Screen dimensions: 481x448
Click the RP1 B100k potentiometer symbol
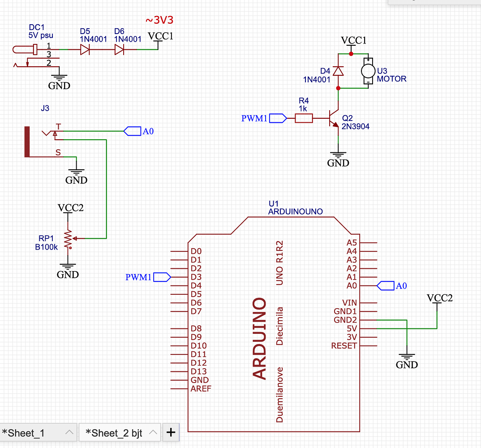point(68,239)
